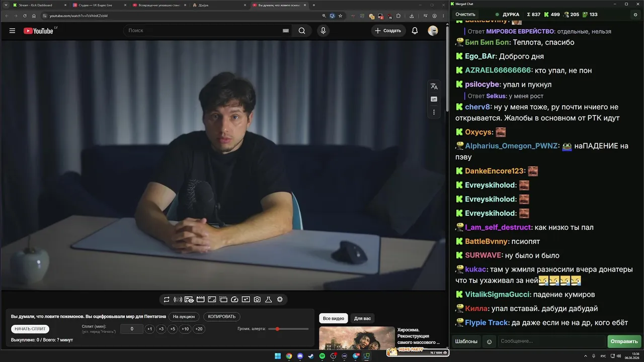This screenshot has height=362, width=644.
Task: Select the Для вас filter chip
Action: (362, 318)
